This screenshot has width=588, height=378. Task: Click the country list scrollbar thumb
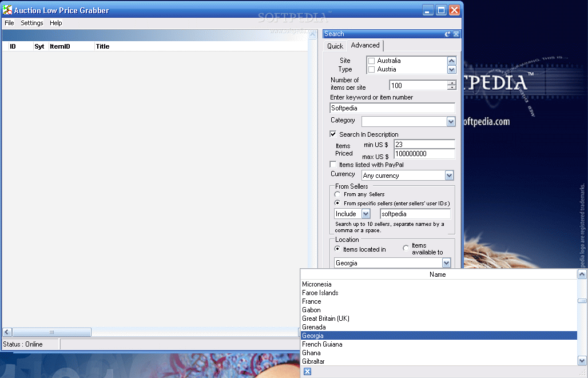point(582,301)
